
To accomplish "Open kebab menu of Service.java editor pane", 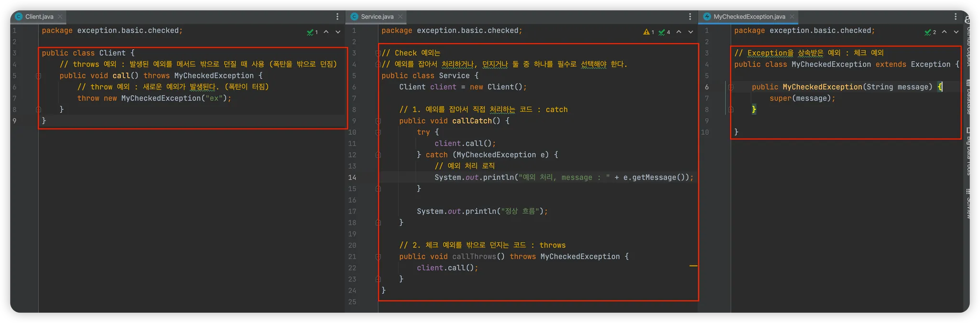I will (690, 17).
